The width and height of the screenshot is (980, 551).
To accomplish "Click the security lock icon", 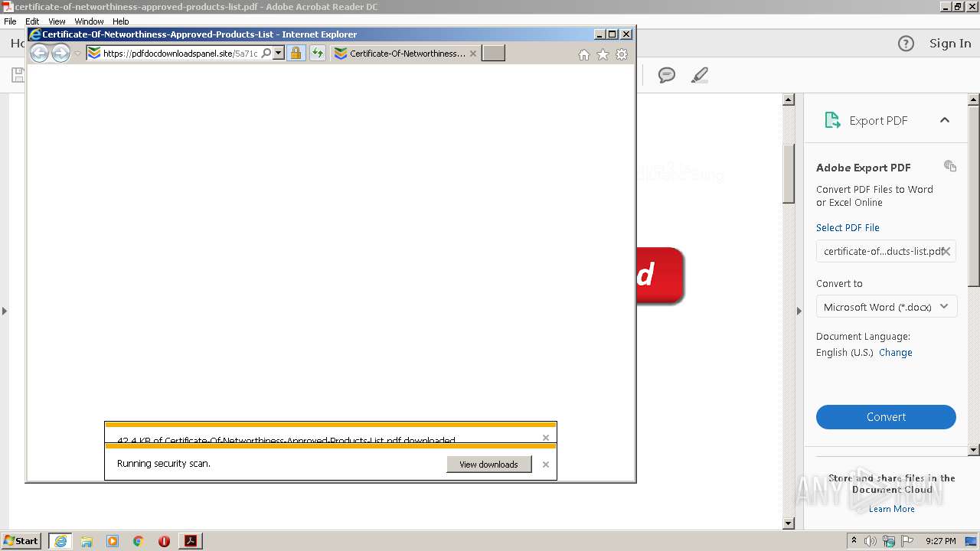I will click(296, 54).
